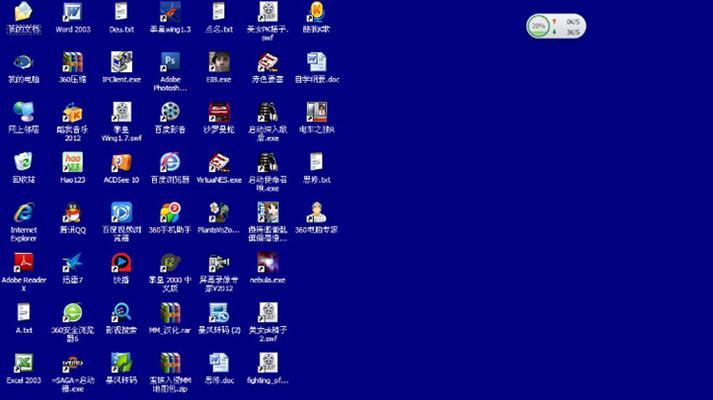Open the 酷我音乐 2012 music player shortcut
Screen dimensions: 713x400
click(x=73, y=113)
